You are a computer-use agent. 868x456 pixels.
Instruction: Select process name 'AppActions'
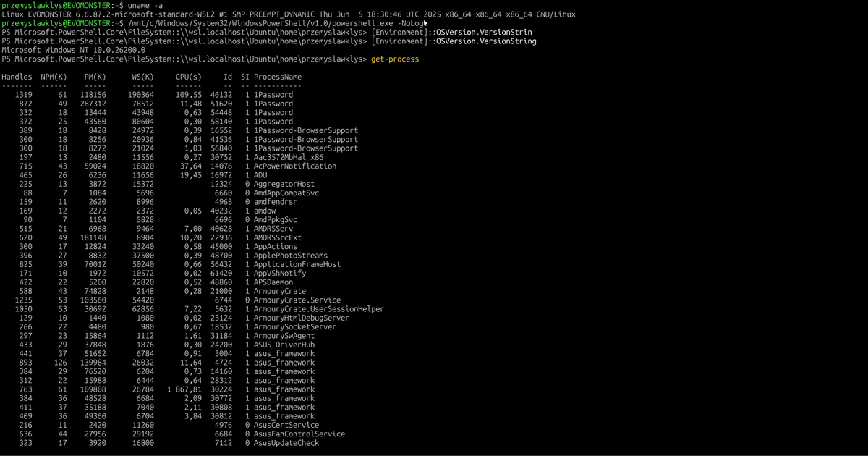coord(276,246)
